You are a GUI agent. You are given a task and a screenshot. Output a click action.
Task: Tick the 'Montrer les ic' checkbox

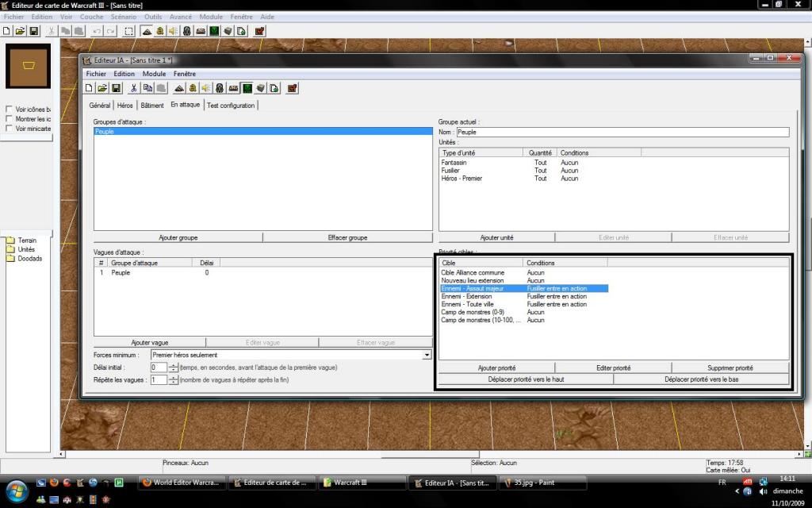point(9,119)
